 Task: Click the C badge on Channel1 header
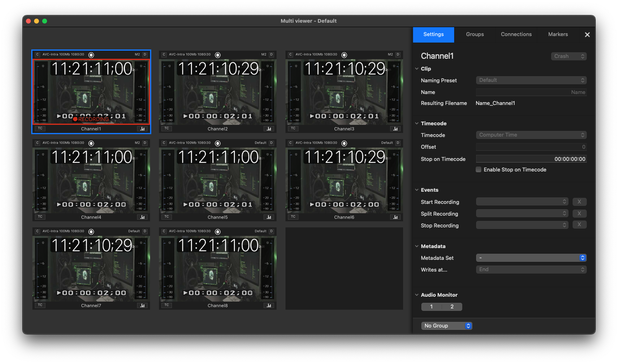38,54
